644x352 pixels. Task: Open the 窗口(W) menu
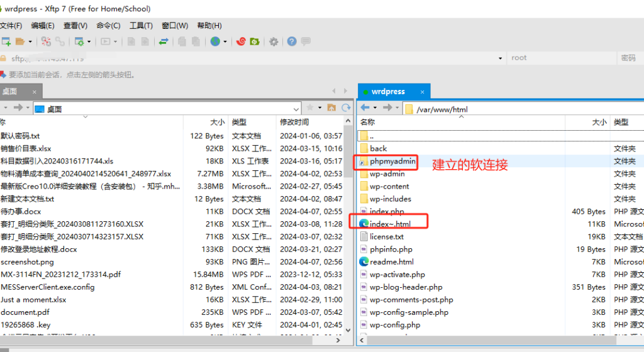coord(175,25)
